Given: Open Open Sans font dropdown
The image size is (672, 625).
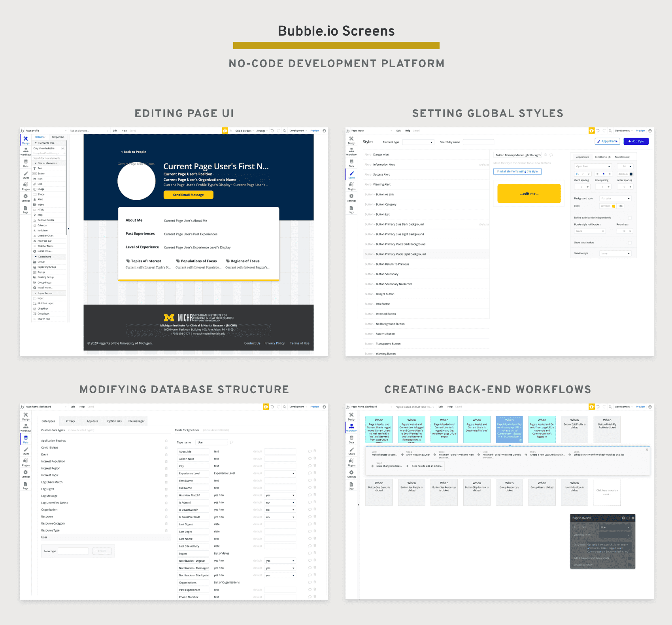Looking at the screenshot, I should [x=593, y=167].
